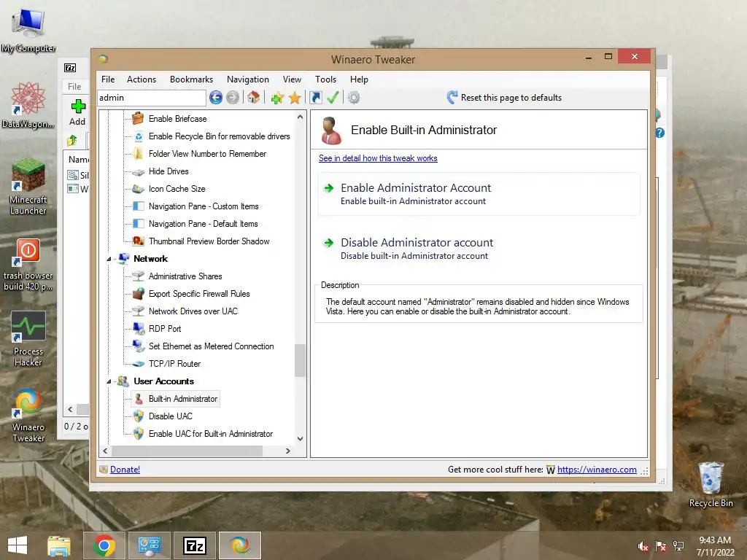Select Export Specific Firewall Rules
The image size is (747, 560).
coord(199,294)
